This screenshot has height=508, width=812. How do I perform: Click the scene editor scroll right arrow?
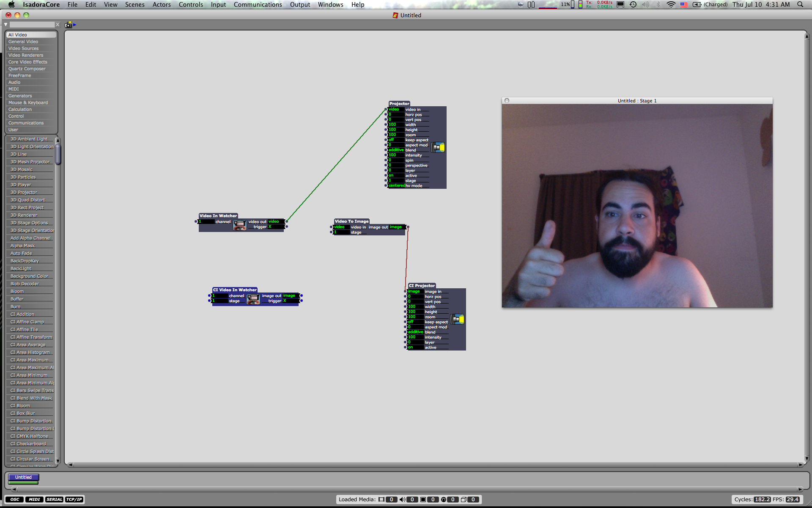[x=800, y=465]
